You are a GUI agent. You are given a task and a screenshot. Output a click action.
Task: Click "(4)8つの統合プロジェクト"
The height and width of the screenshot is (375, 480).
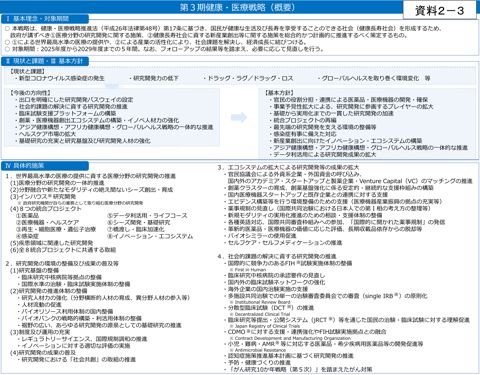pos(46,209)
